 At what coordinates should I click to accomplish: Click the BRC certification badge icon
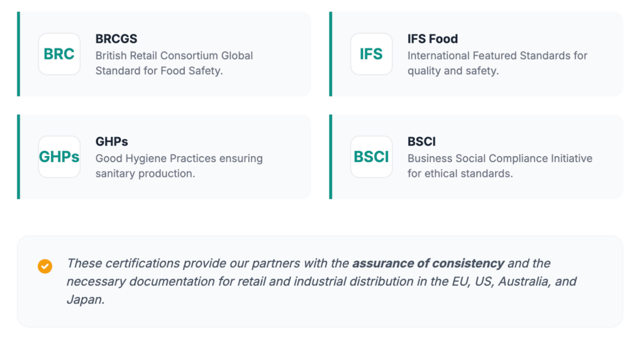[59, 54]
